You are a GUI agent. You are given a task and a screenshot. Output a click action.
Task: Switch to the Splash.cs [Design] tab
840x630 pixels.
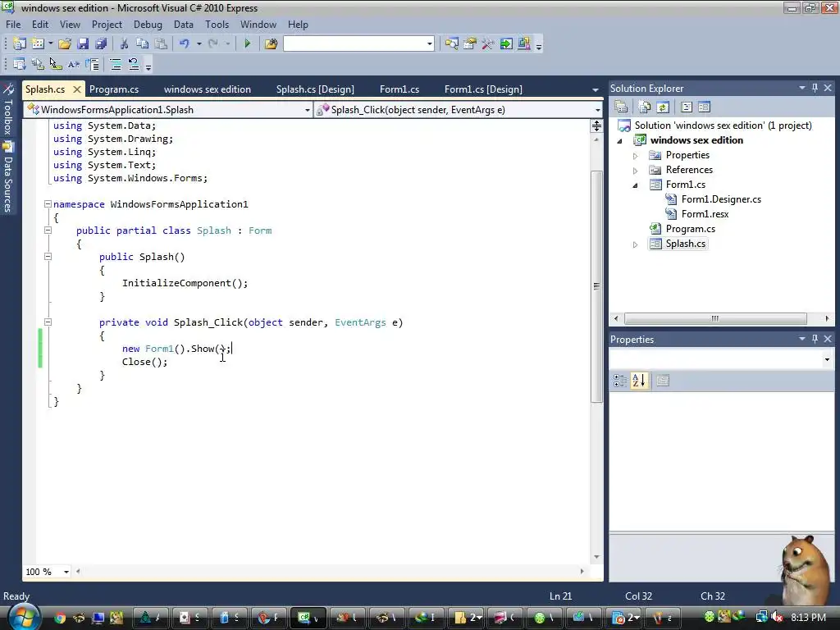(x=315, y=89)
